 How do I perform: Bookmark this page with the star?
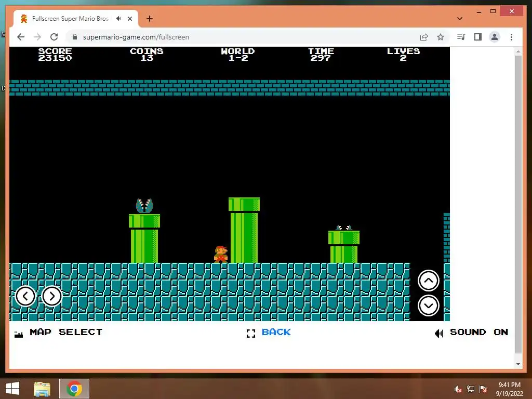tap(441, 37)
